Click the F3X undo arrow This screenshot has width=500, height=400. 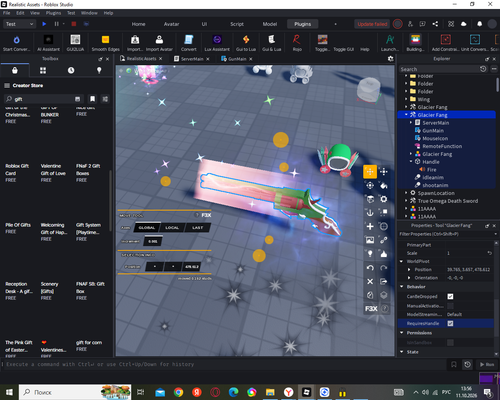[370, 268]
